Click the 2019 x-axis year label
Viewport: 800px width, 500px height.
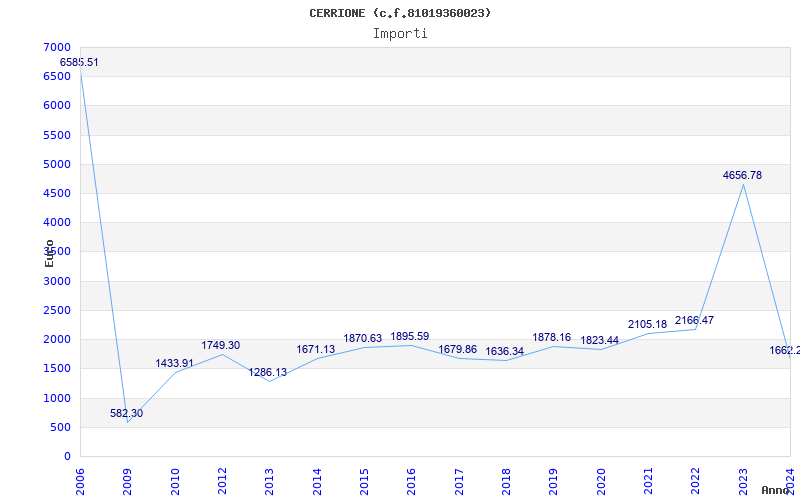(554, 482)
